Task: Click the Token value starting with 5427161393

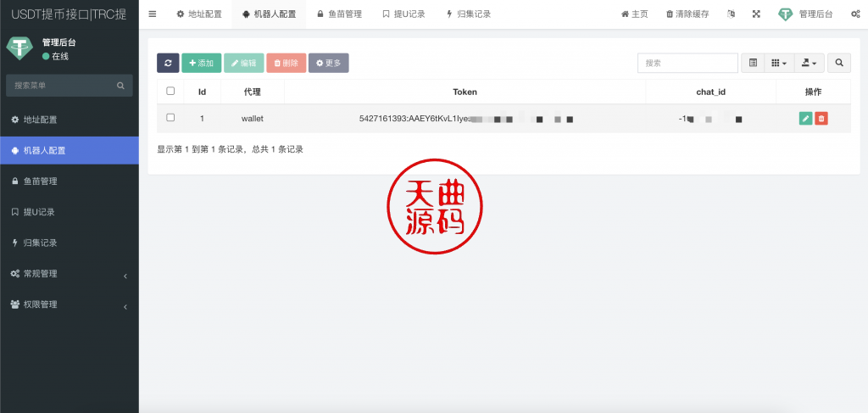Action: tap(465, 119)
